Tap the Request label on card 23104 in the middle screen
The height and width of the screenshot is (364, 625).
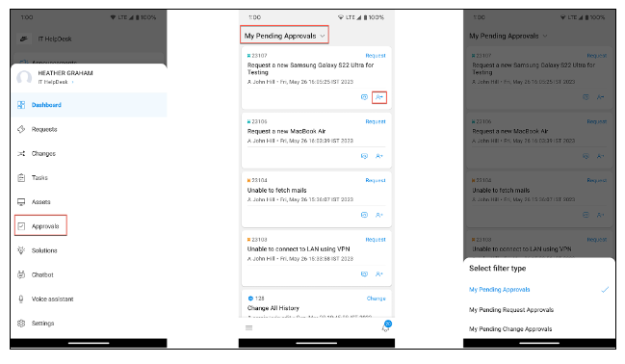(x=376, y=180)
